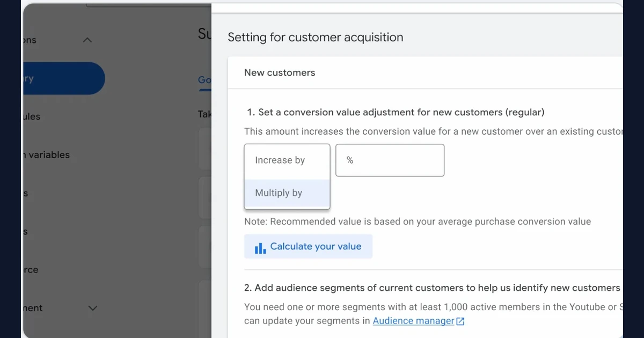Click the bar chart icon on Calculate button

pyautogui.click(x=260, y=248)
